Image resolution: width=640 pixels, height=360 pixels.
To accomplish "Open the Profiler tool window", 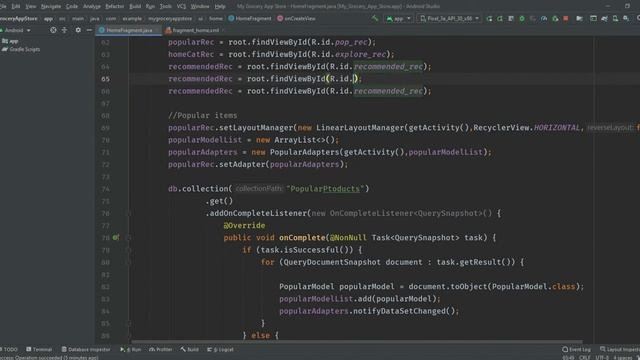I will click(x=161, y=349).
